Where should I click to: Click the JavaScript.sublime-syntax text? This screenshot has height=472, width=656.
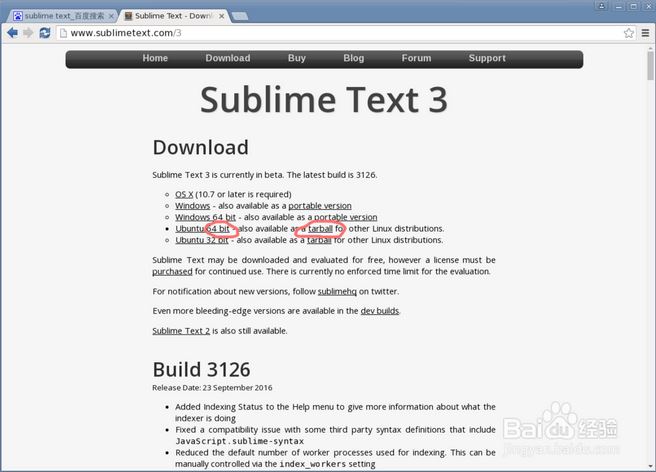[239, 441]
